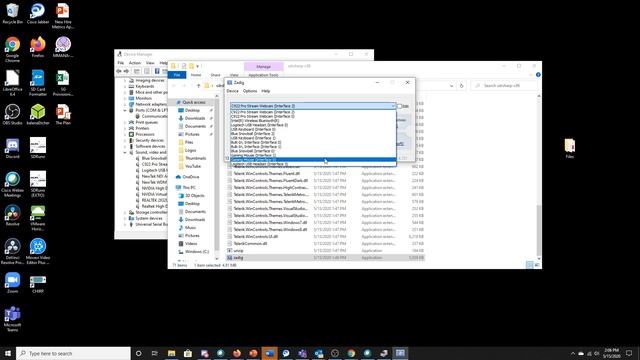Viewport: 640px width, 360px height.
Task: Open the Action Center notifications icon
Action: point(629,353)
